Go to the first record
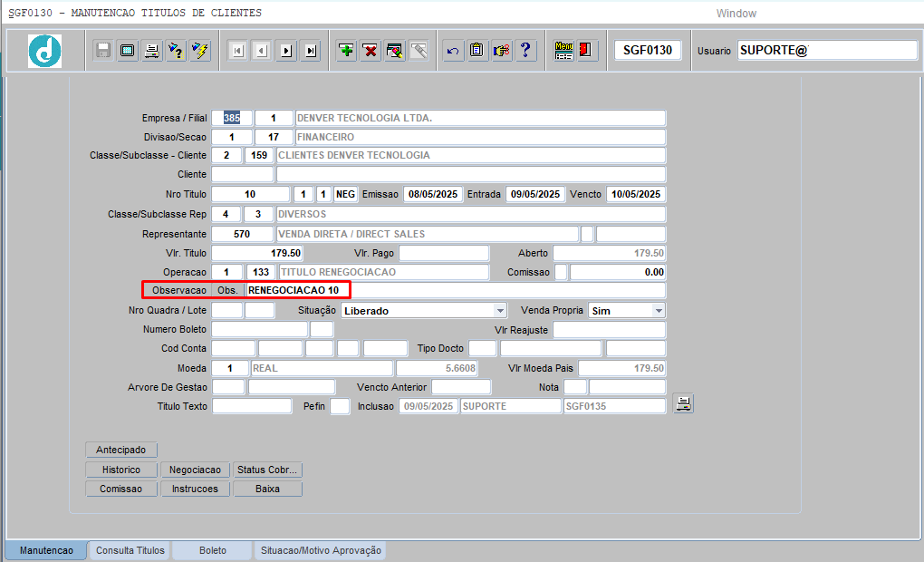 click(237, 51)
